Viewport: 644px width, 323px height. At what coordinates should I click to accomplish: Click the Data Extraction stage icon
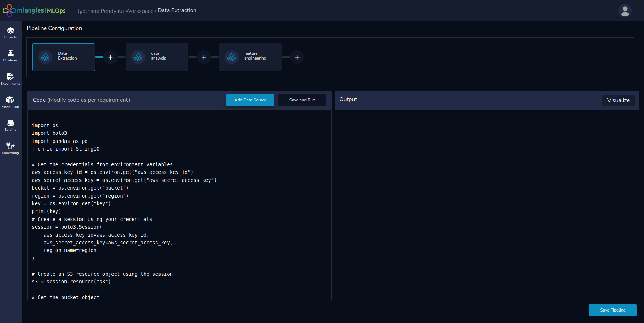(x=45, y=57)
